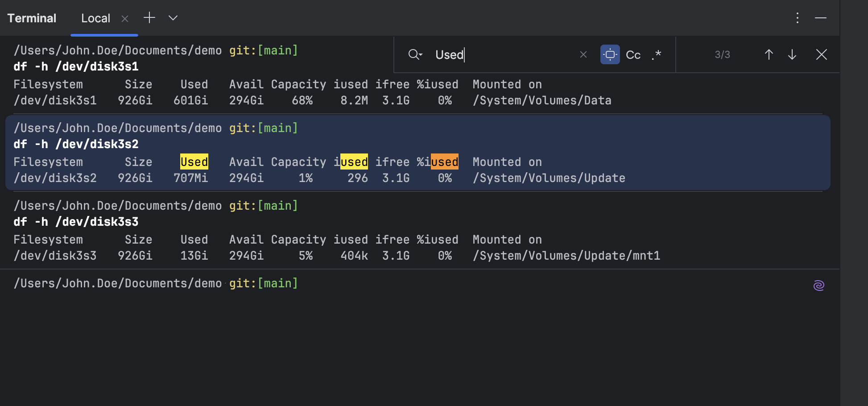Enable Cc match case in search
Image resolution: width=868 pixels, height=406 pixels.
(633, 54)
